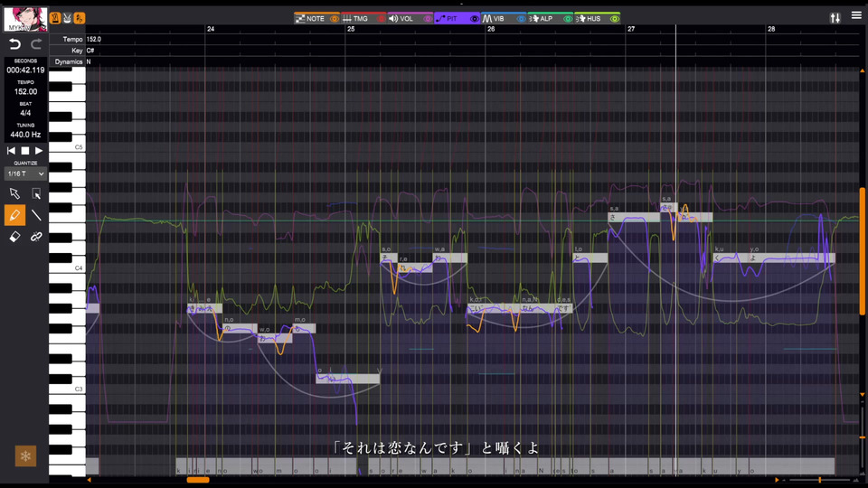The width and height of the screenshot is (868, 488).
Task: Click the vertical scroll down arrow
Action: click(x=862, y=395)
